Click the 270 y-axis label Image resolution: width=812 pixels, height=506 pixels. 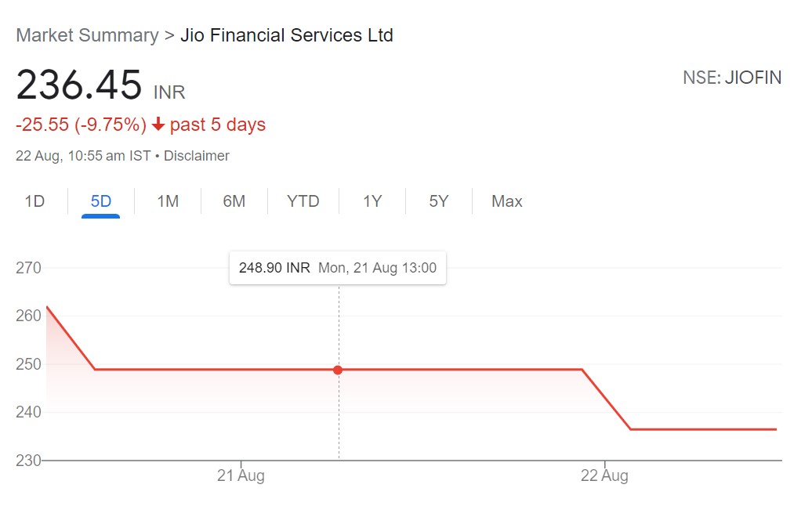pyautogui.click(x=28, y=268)
